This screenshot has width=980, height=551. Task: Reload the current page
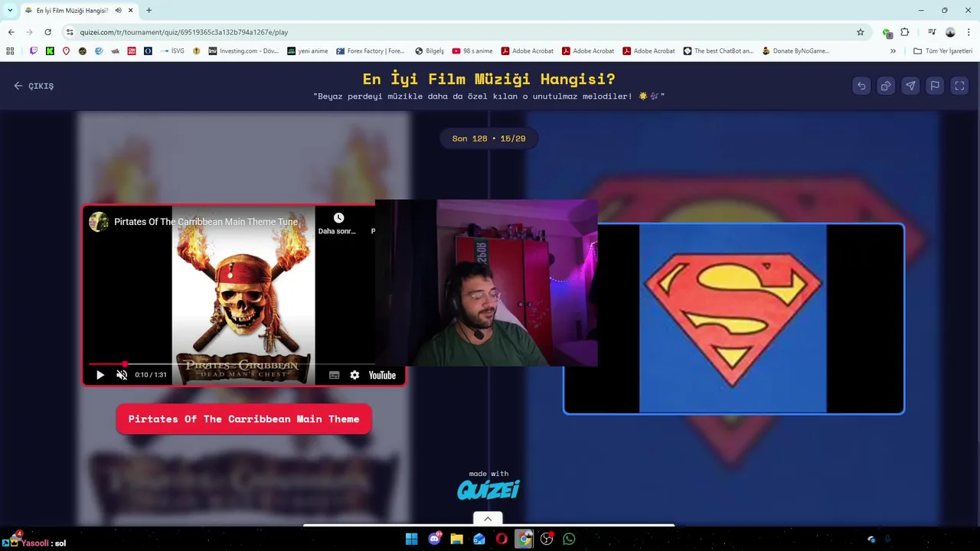[47, 32]
